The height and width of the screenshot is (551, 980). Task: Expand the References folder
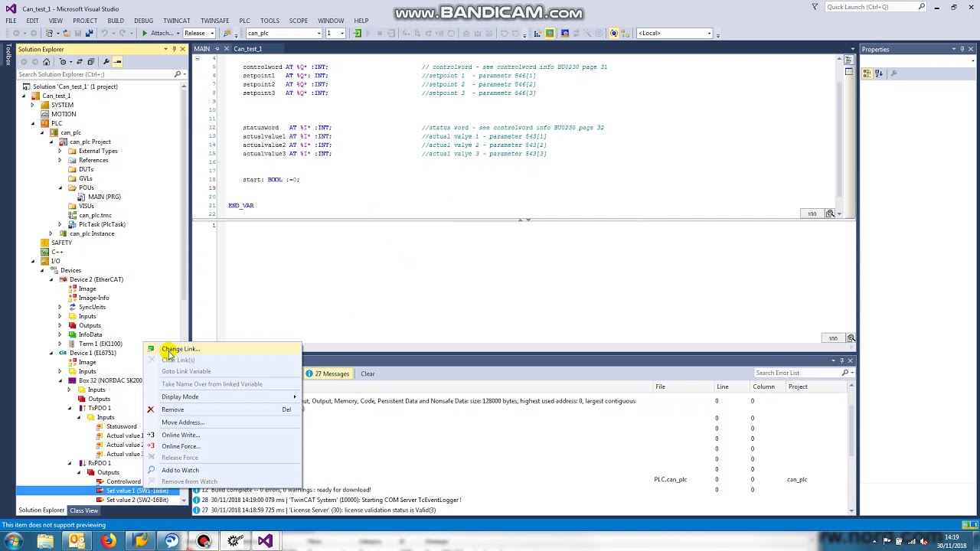click(60, 160)
